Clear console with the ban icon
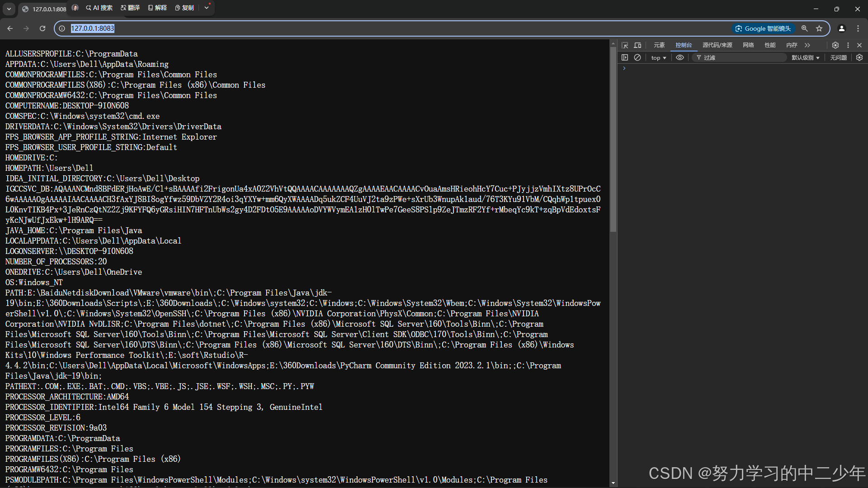The width and height of the screenshot is (868, 488). (637, 57)
